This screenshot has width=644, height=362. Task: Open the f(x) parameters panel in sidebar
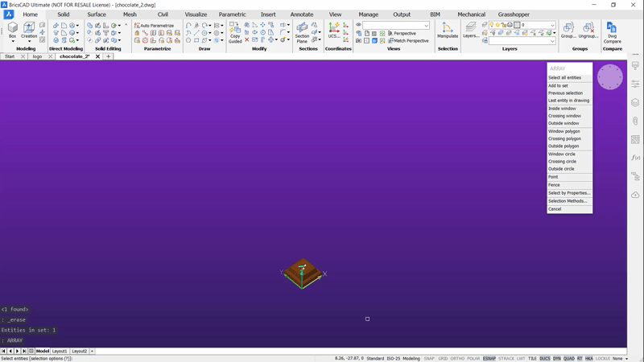[x=635, y=158]
